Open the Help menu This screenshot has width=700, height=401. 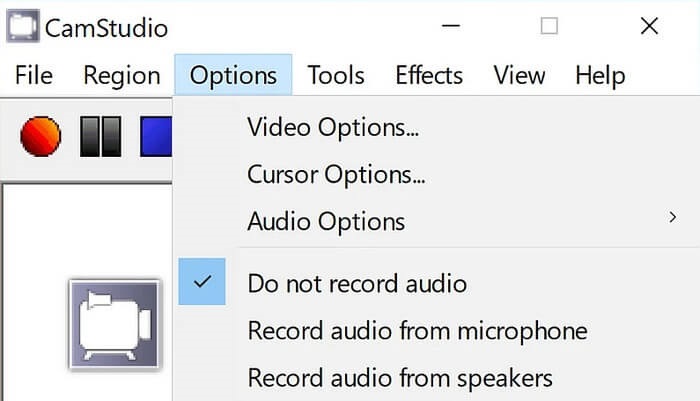tap(600, 75)
